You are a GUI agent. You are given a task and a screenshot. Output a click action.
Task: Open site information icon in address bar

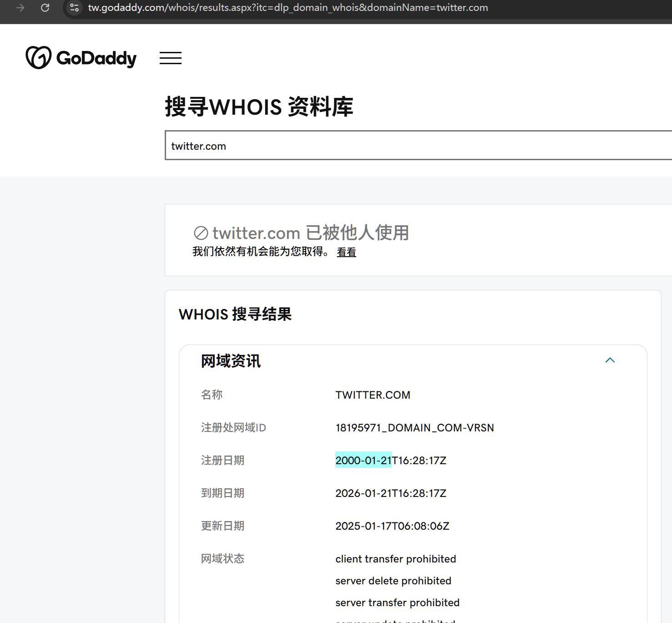pyautogui.click(x=75, y=8)
